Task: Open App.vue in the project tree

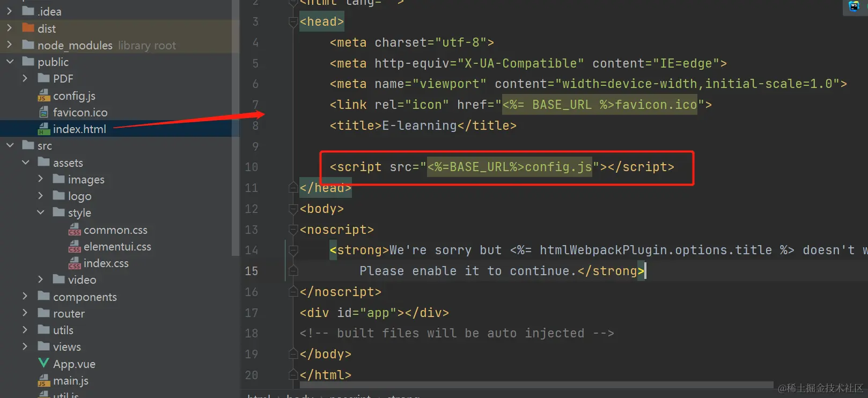Action: click(74, 364)
